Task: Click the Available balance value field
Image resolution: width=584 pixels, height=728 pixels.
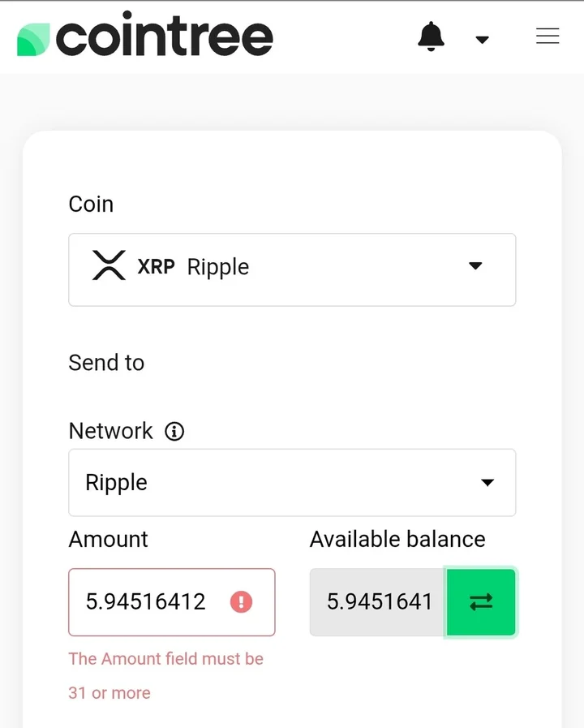Action: click(x=379, y=601)
